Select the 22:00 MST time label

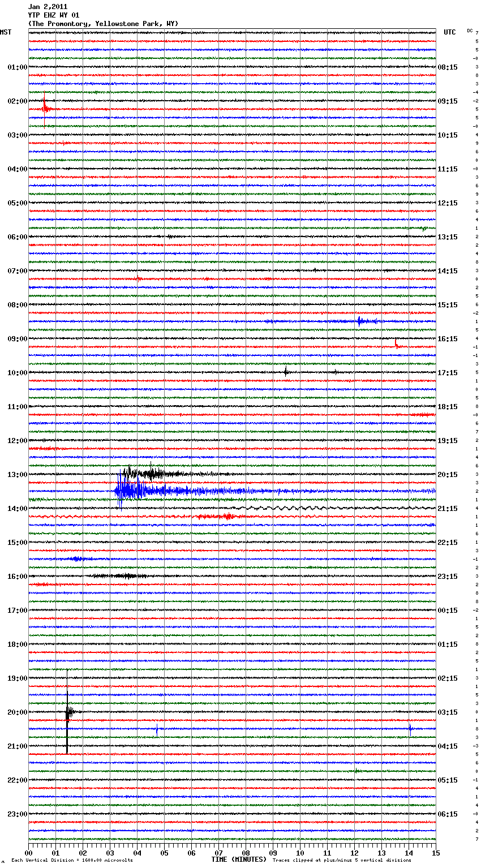pyautogui.click(x=18, y=780)
